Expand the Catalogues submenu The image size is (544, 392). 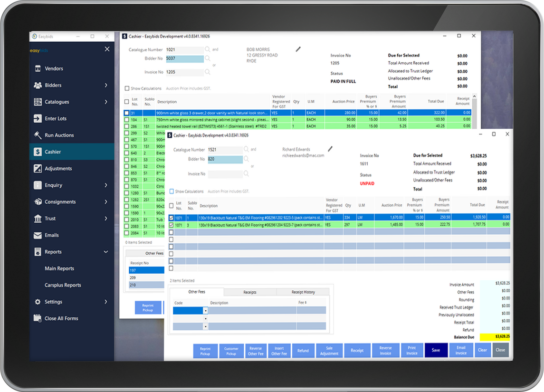click(x=106, y=102)
